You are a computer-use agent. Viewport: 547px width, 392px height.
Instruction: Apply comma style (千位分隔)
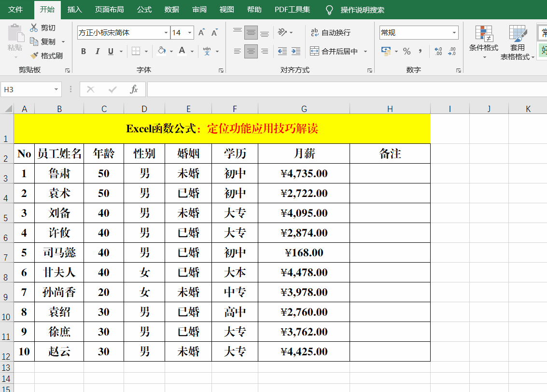tap(421, 51)
